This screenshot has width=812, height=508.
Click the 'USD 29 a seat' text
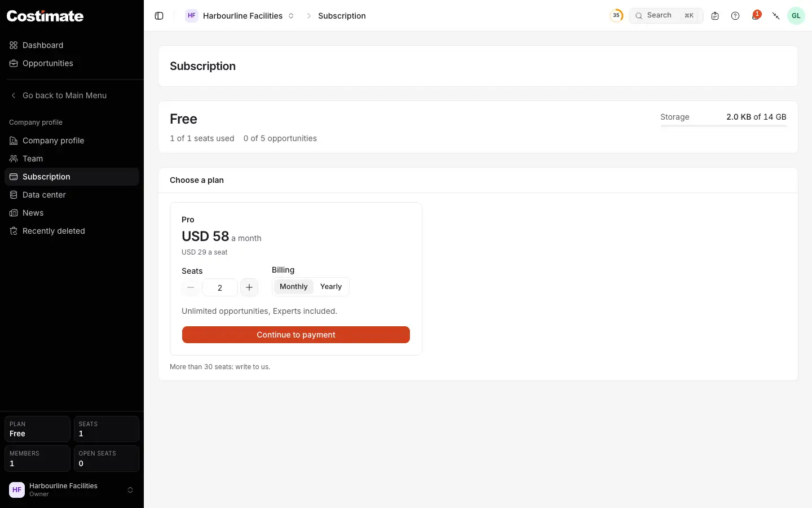[x=205, y=252]
